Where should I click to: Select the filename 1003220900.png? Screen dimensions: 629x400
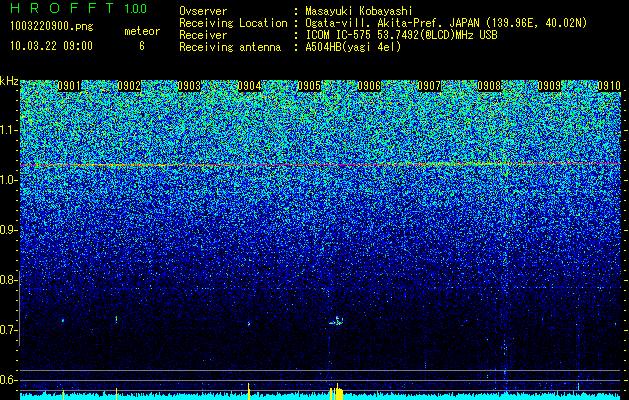coord(52,26)
